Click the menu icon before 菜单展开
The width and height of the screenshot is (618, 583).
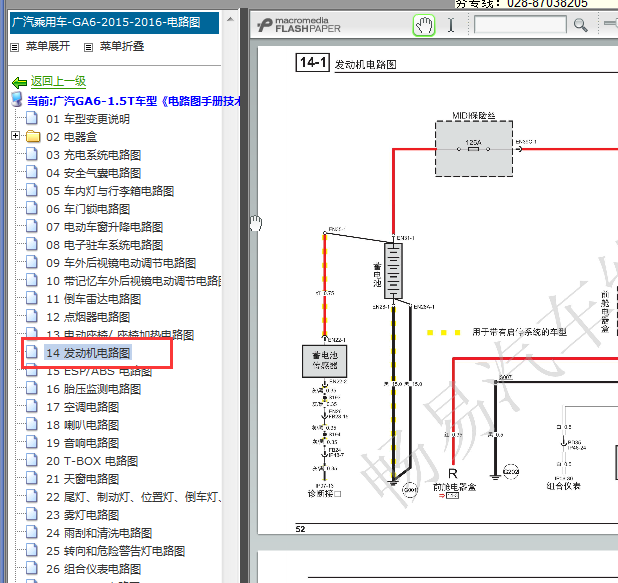[x=15, y=48]
